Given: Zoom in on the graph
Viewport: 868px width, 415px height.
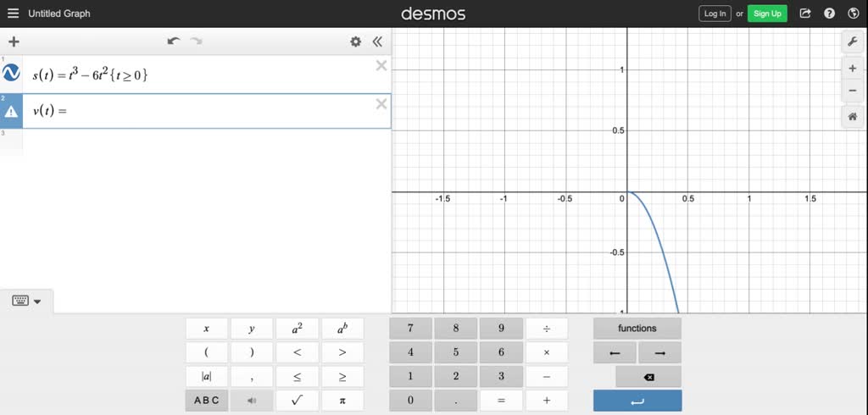Looking at the screenshot, I should pyautogui.click(x=852, y=69).
